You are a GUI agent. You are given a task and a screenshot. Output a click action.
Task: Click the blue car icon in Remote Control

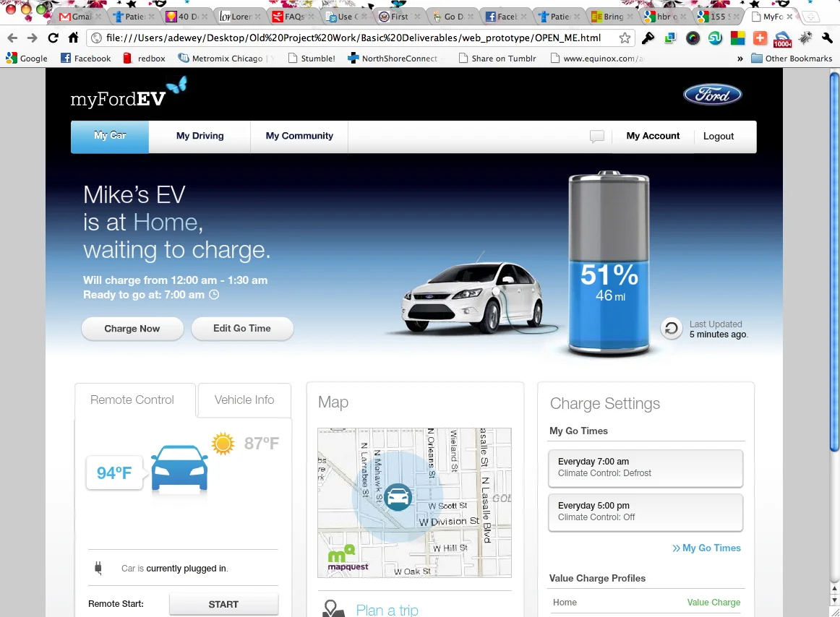[179, 469]
